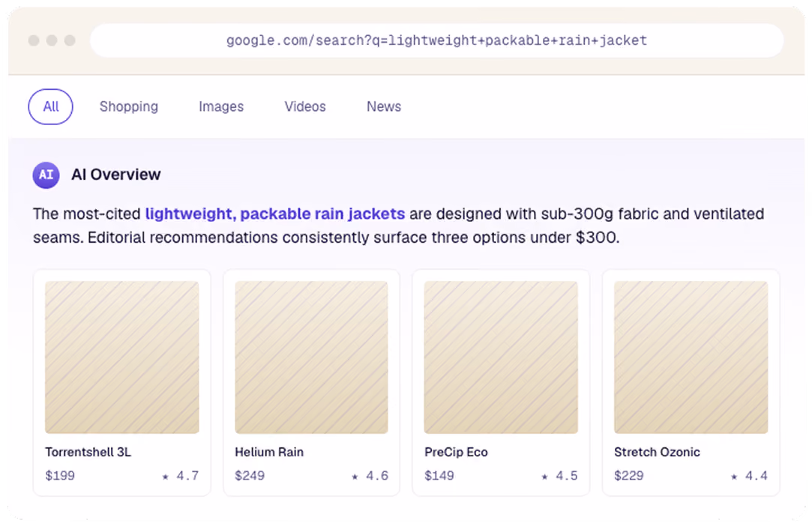
Task: Open the Stretch Ozonic product image
Action: coord(691,357)
